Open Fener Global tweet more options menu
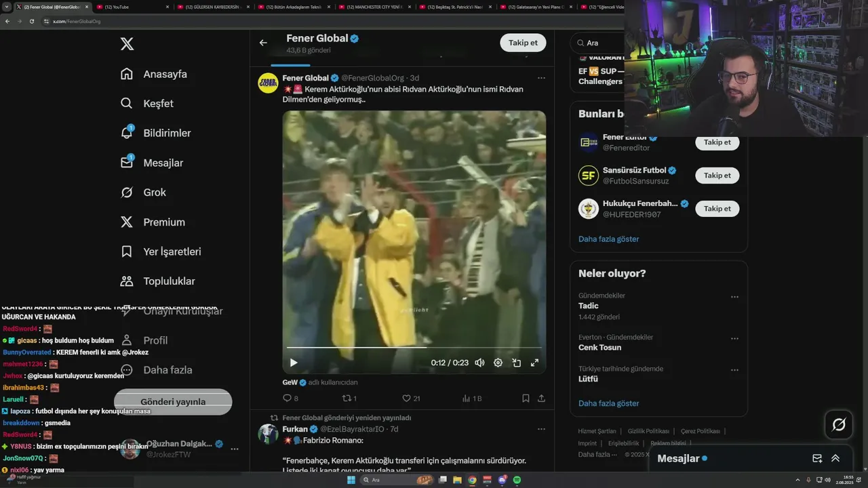This screenshot has width=868, height=488. click(x=541, y=78)
